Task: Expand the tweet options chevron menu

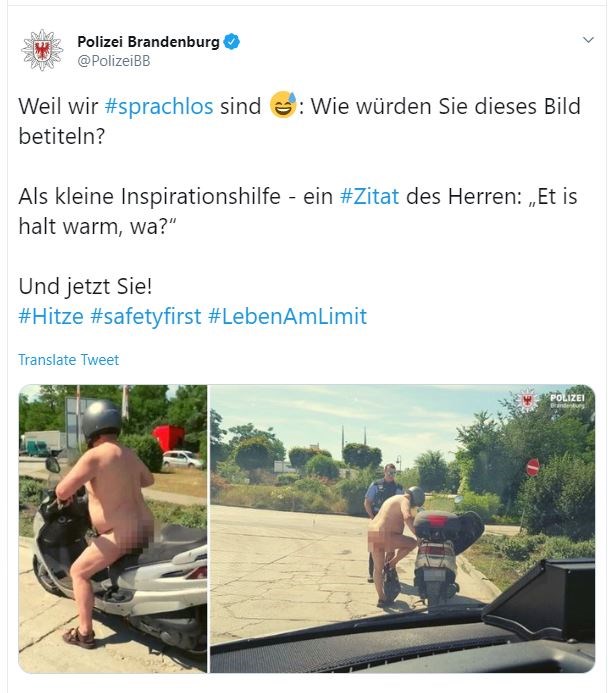Action: click(588, 40)
